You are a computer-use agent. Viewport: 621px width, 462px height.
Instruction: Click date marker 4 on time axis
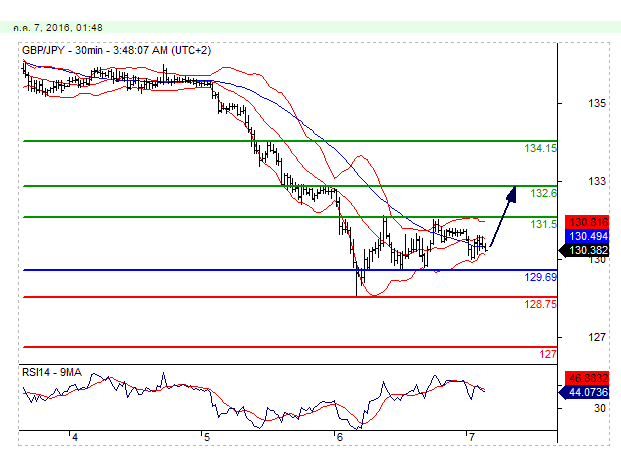pos(75,437)
